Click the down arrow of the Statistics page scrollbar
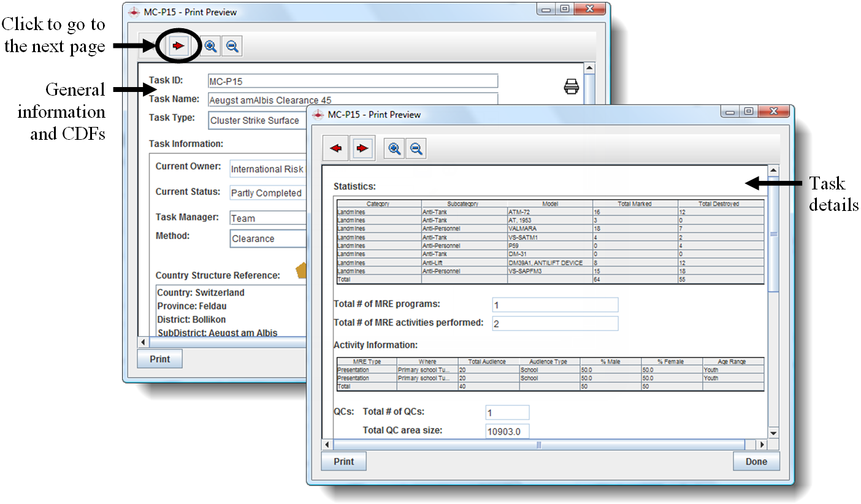 click(773, 432)
